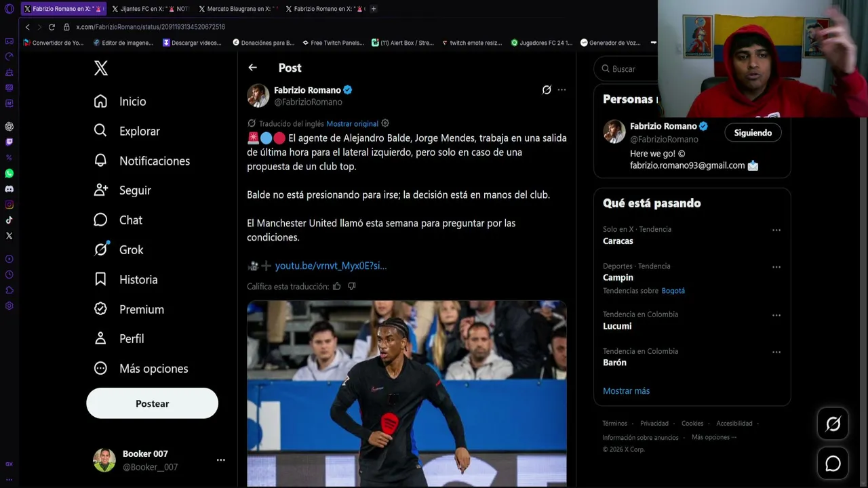Open Grok from the left navigation
The image size is (868, 488).
tap(119, 250)
